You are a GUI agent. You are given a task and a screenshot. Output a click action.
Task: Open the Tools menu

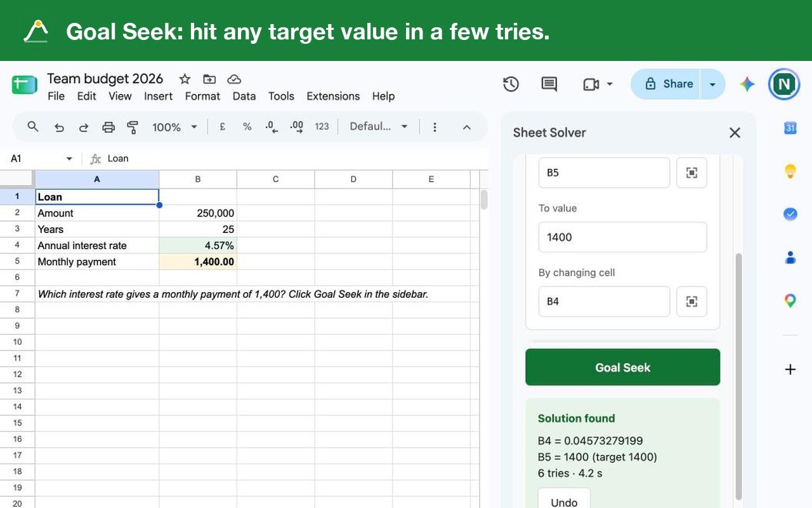pos(281,96)
